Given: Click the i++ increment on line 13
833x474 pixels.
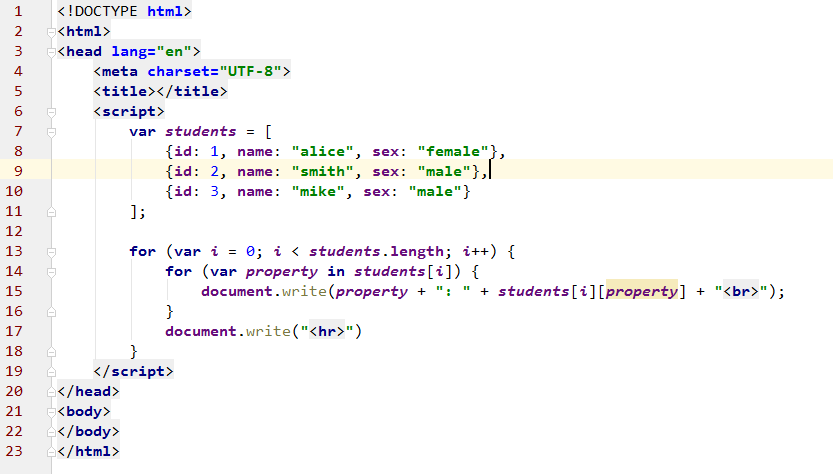Looking at the screenshot, I should [475, 251].
